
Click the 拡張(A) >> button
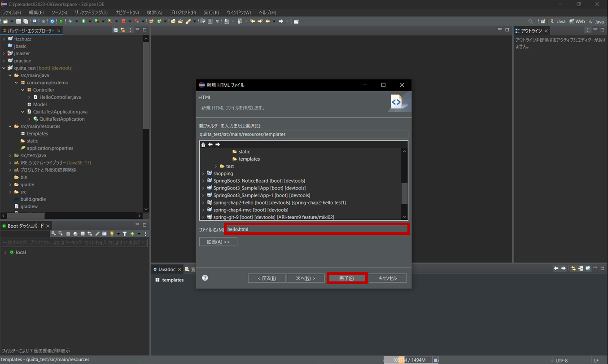[218, 242]
